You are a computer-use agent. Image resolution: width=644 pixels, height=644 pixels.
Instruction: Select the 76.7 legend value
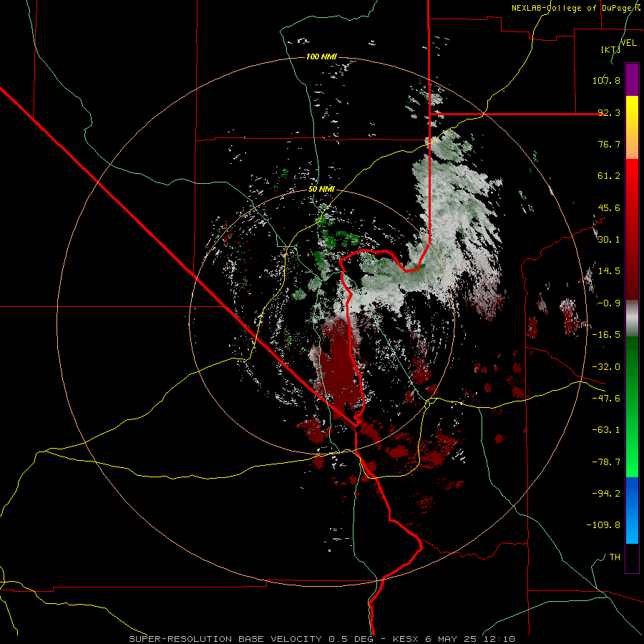609,144
